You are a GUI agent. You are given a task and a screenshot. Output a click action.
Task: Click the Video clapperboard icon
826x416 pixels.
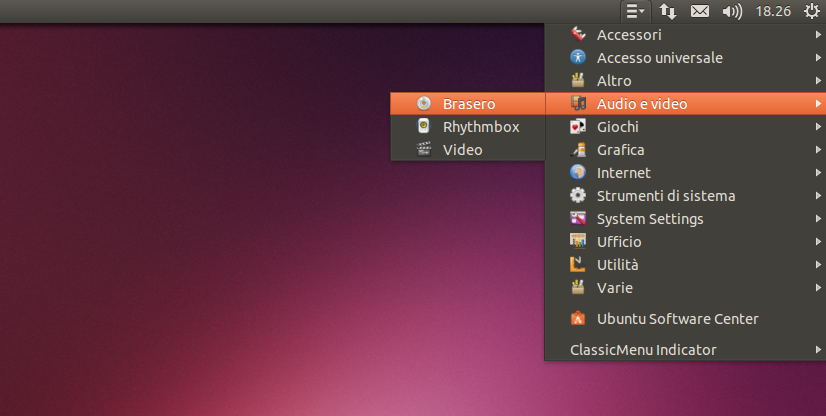coord(424,150)
